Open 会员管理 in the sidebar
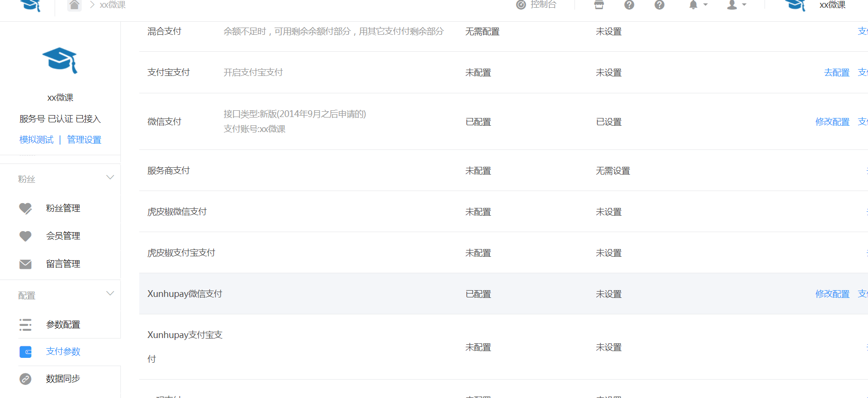The height and width of the screenshot is (398, 868). (63, 236)
